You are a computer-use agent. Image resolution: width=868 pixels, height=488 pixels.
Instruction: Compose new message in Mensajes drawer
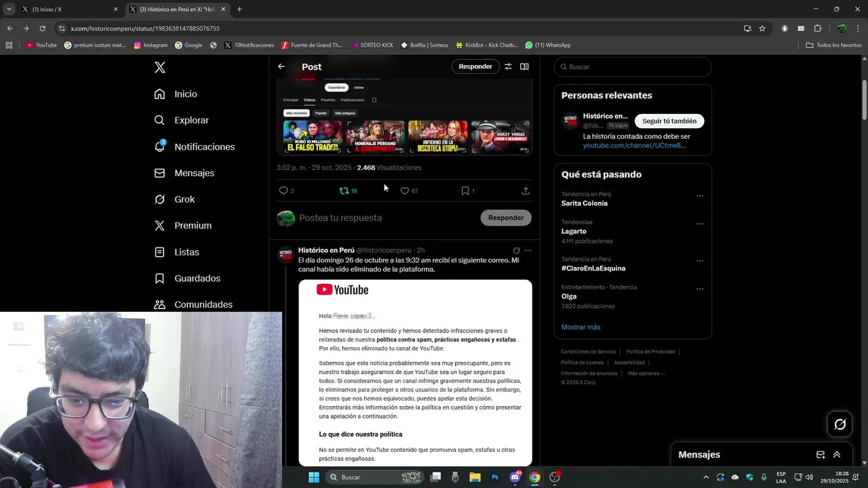(x=821, y=455)
